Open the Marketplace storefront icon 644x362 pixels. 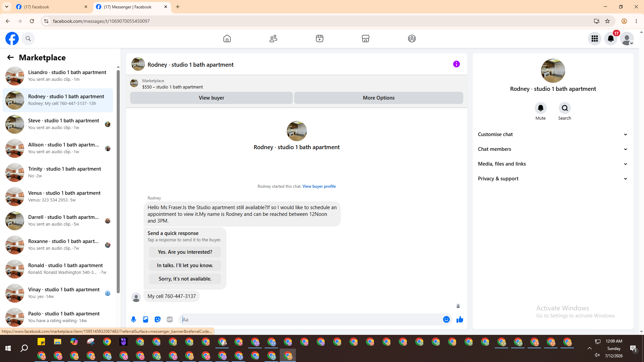click(x=366, y=39)
